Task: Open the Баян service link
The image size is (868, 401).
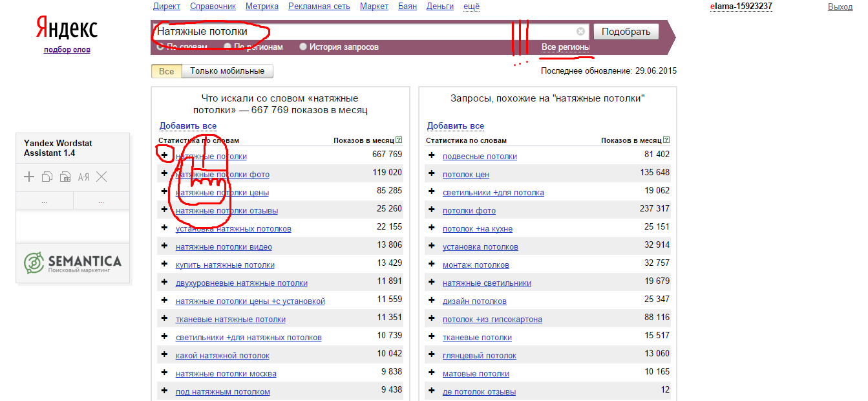Action: (407, 6)
